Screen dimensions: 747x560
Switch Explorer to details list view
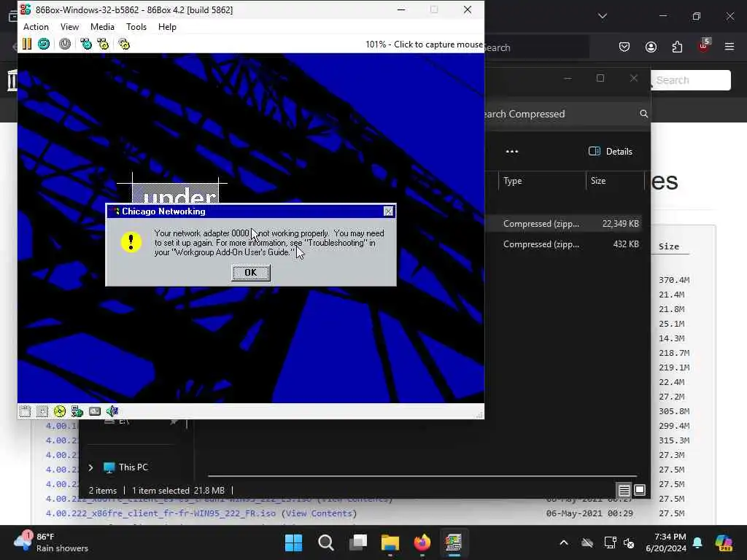click(x=624, y=490)
